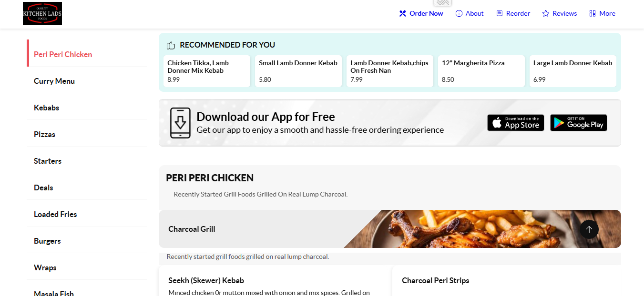Screen dimensions: 644x296
Task: Click the back-to-top arrow button
Action: pos(589,229)
